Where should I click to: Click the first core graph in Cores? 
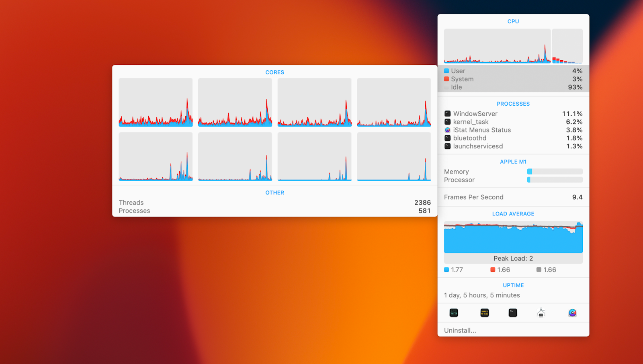156,102
